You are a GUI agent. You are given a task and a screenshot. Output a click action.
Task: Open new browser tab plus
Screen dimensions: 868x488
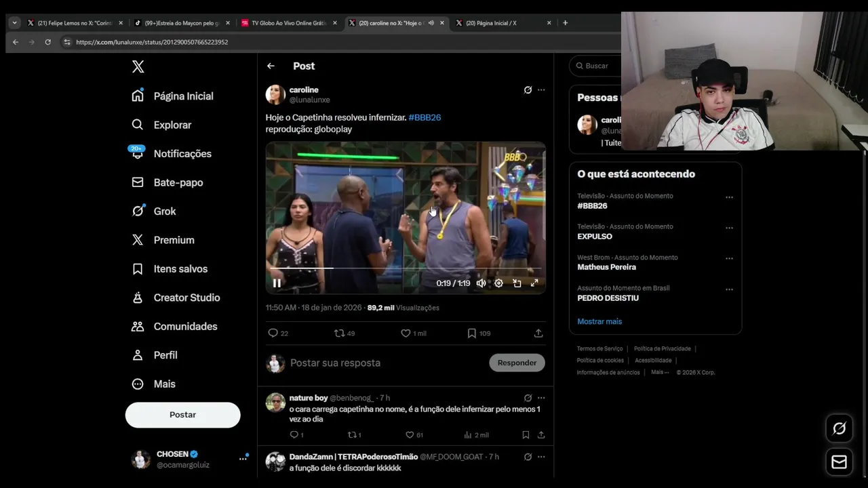[566, 23]
